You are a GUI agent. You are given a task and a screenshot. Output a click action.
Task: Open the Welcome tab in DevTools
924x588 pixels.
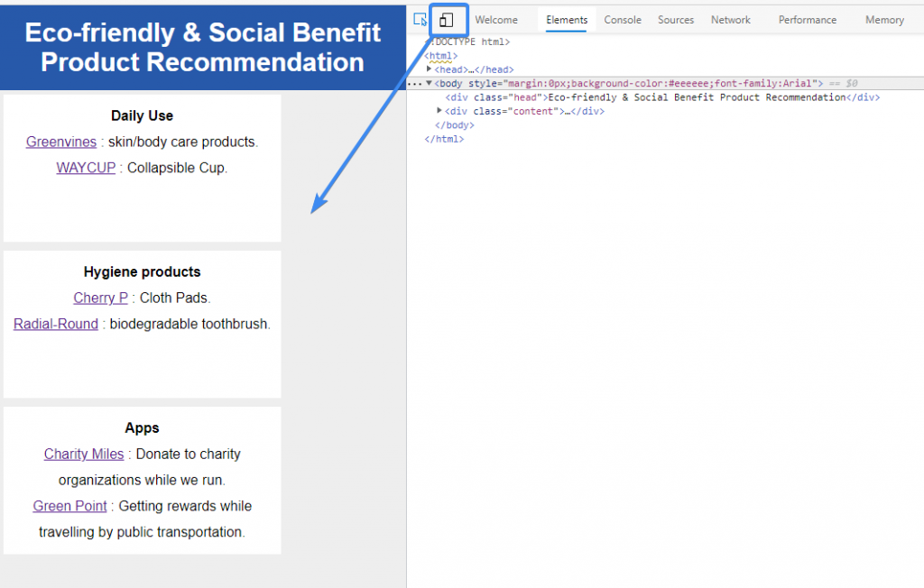click(x=496, y=20)
